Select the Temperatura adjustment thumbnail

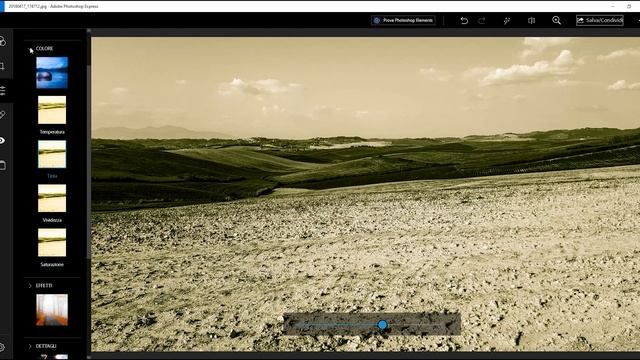point(52,110)
